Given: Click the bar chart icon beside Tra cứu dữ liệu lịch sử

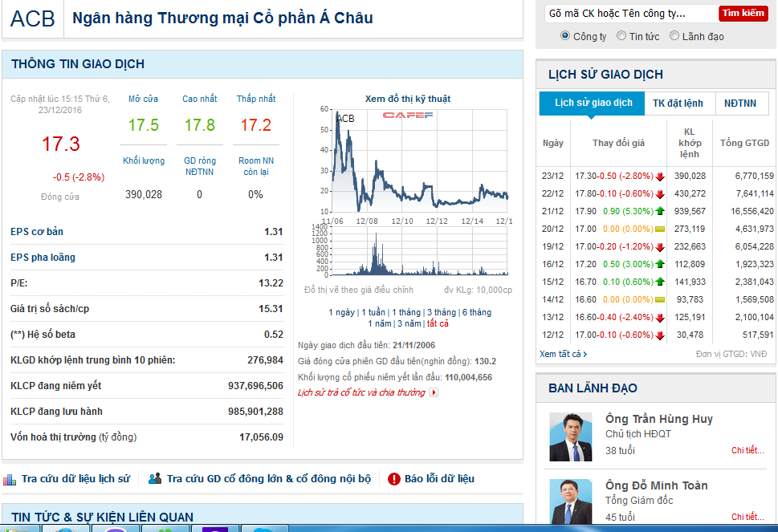Looking at the screenshot, I should (10, 479).
